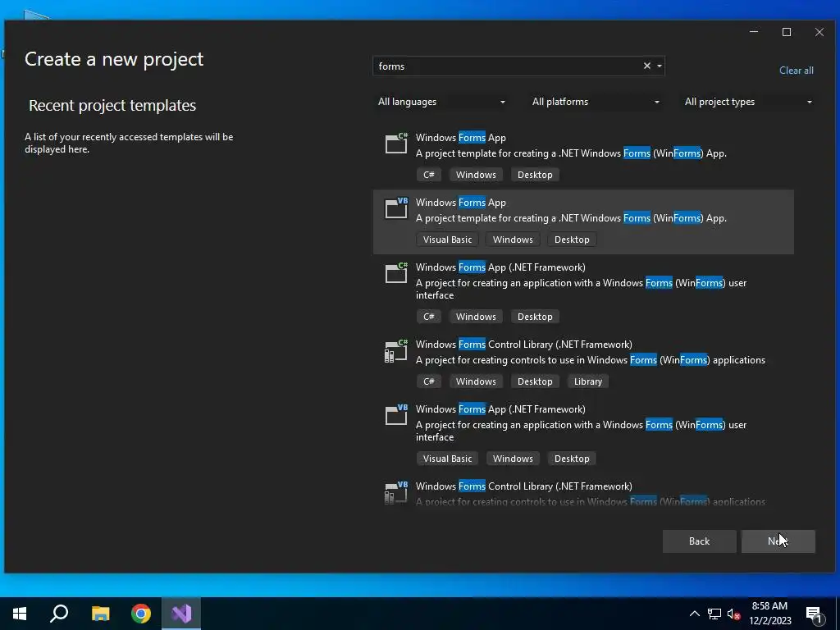The image size is (840, 630).
Task: Select the C# Windows Forms Control Library icon
Action: pos(396,351)
